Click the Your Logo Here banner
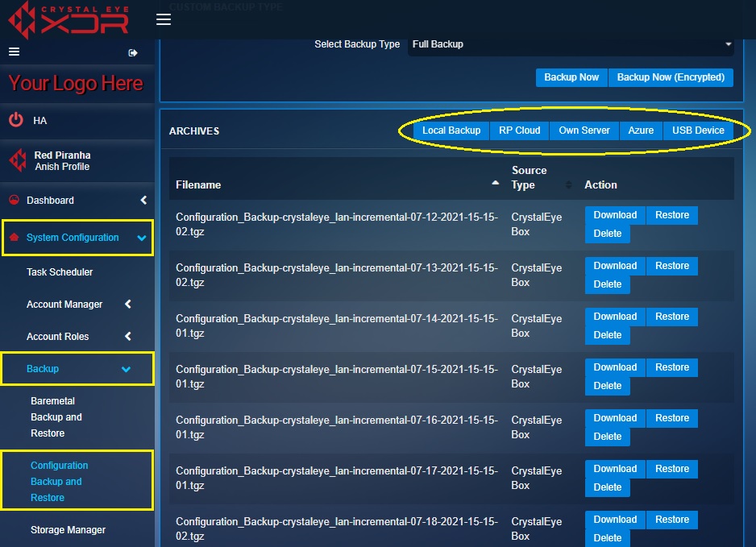The image size is (756, 547). 76,83
